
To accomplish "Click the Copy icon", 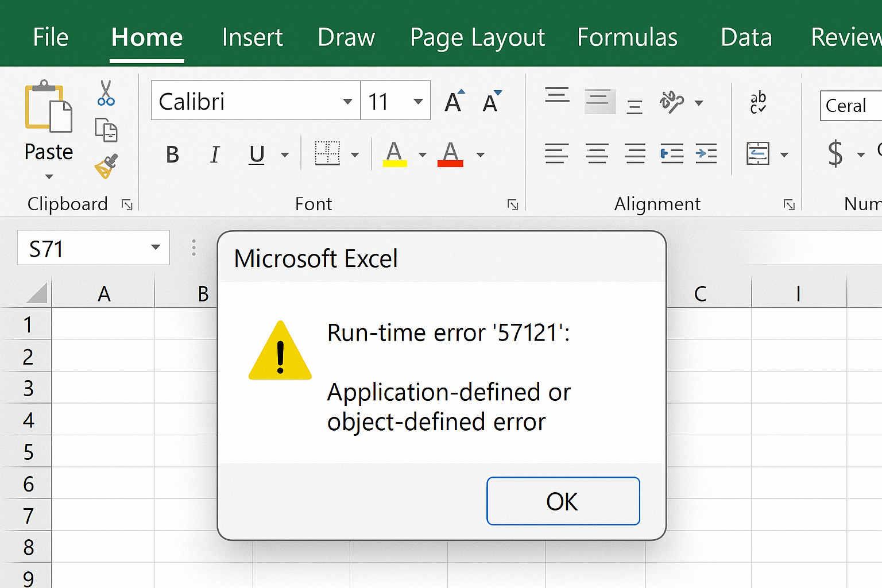I will pyautogui.click(x=105, y=130).
